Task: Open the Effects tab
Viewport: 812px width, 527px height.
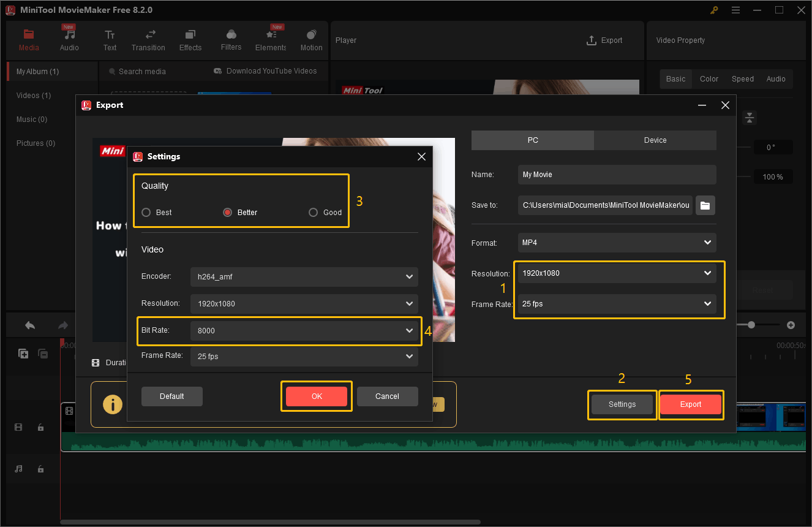Action: click(190, 40)
